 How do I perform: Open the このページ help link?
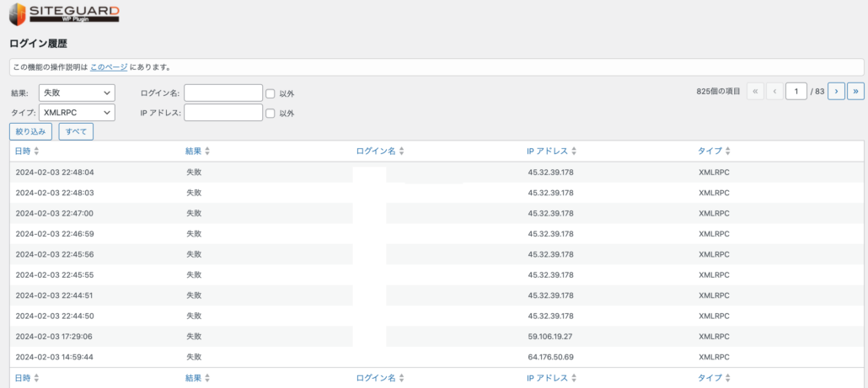pyautogui.click(x=109, y=67)
